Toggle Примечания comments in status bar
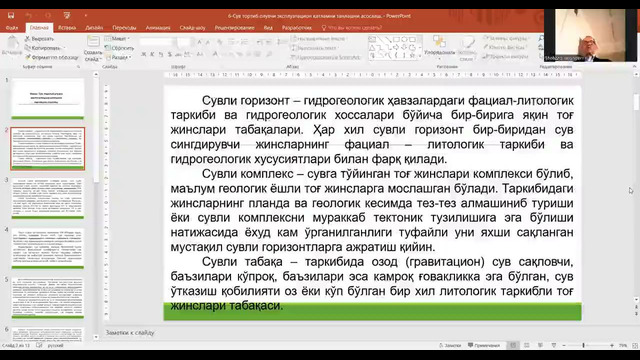The image size is (640, 360). [484, 345]
